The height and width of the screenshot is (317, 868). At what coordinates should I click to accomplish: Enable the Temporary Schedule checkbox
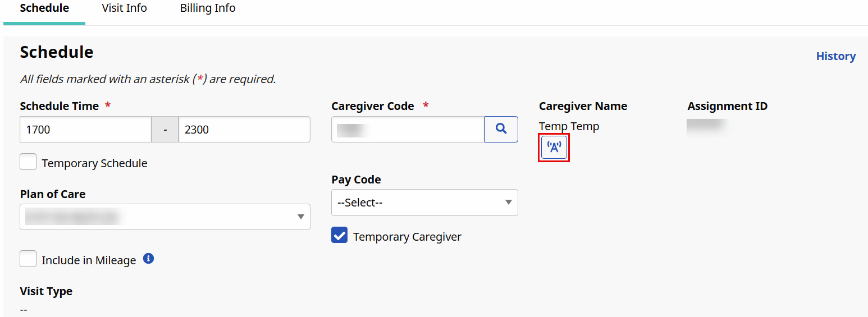coord(28,162)
